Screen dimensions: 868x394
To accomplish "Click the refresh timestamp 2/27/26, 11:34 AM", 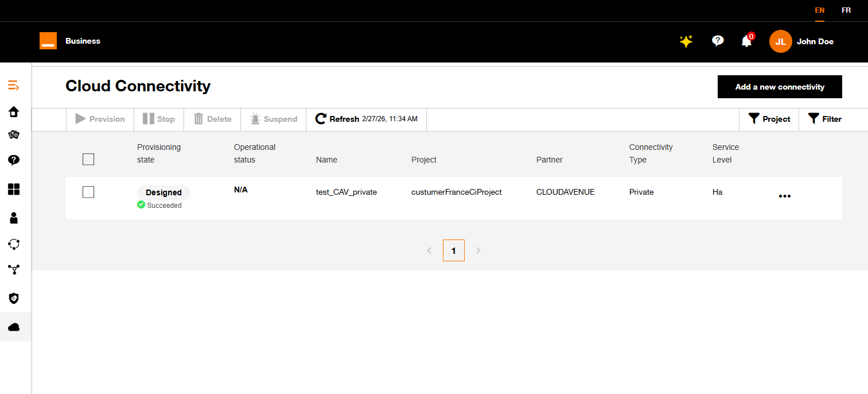I will (390, 119).
